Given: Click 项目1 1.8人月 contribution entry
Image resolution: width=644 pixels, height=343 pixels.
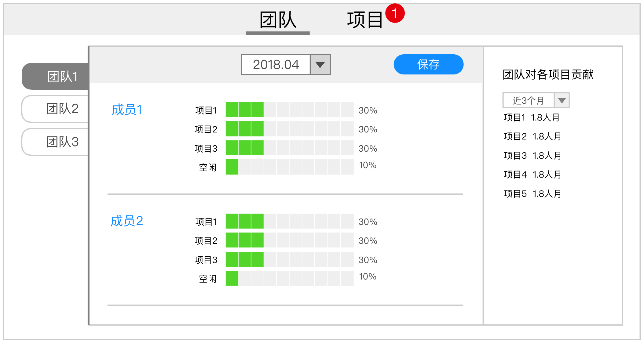Looking at the screenshot, I should point(532,117).
